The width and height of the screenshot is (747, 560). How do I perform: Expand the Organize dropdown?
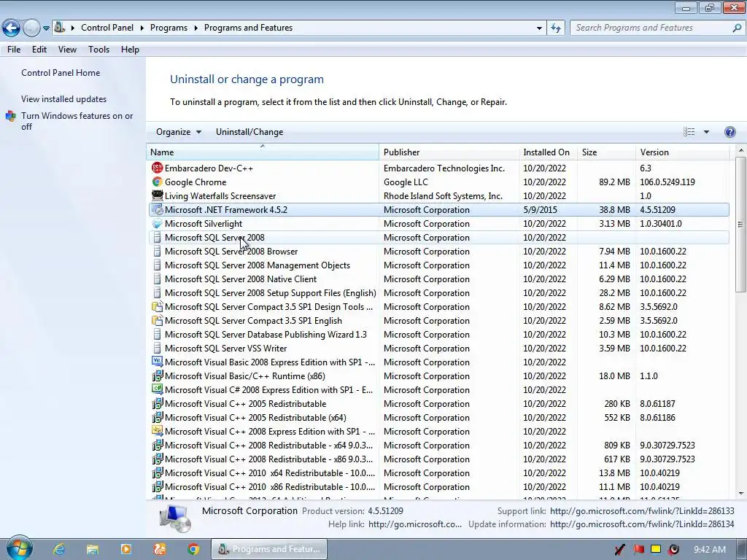click(179, 132)
